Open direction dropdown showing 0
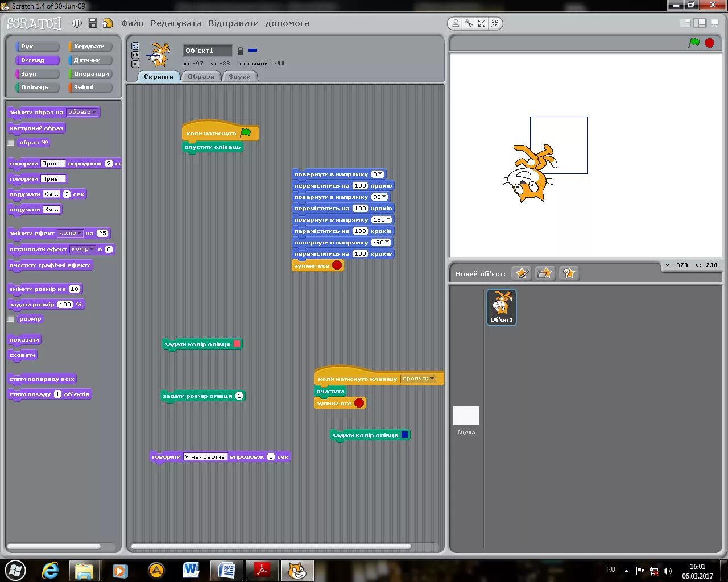Image resolution: width=728 pixels, height=582 pixels. pyautogui.click(x=378, y=174)
